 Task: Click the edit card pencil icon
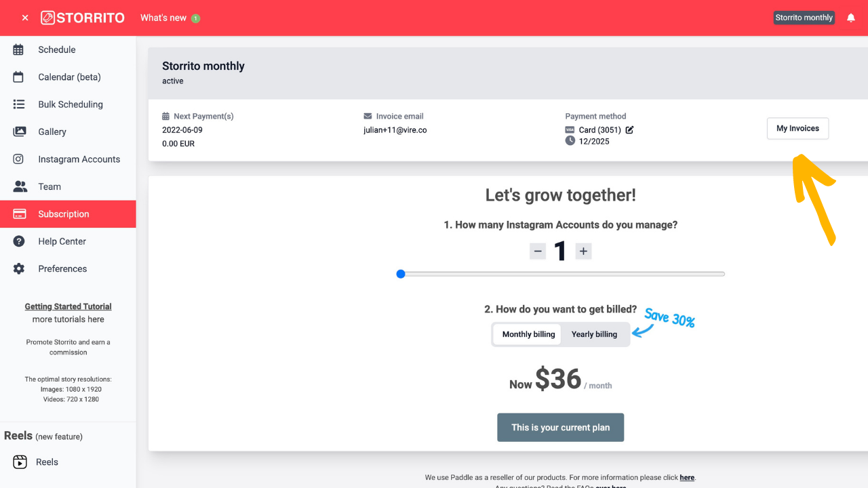[629, 130]
